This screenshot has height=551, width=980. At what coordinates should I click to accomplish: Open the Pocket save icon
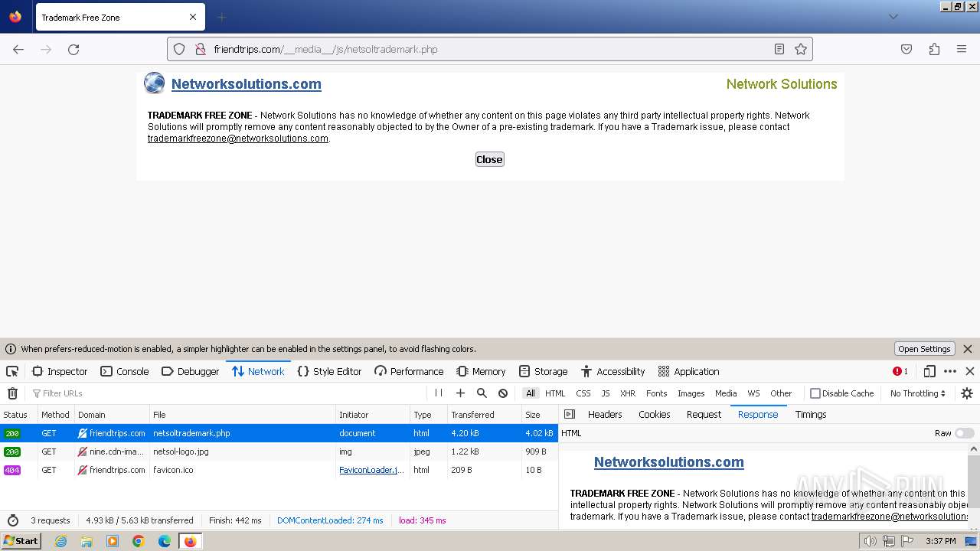coord(906,49)
